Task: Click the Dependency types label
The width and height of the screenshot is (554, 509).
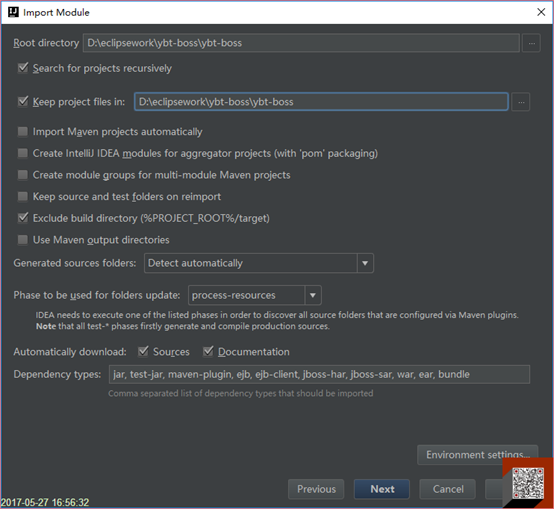Action: click(x=57, y=374)
